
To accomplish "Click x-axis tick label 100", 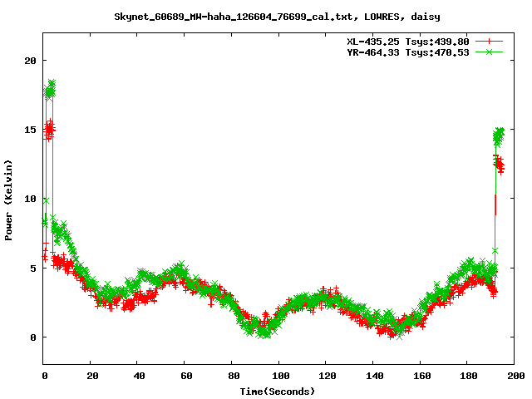I will tap(281, 376).
